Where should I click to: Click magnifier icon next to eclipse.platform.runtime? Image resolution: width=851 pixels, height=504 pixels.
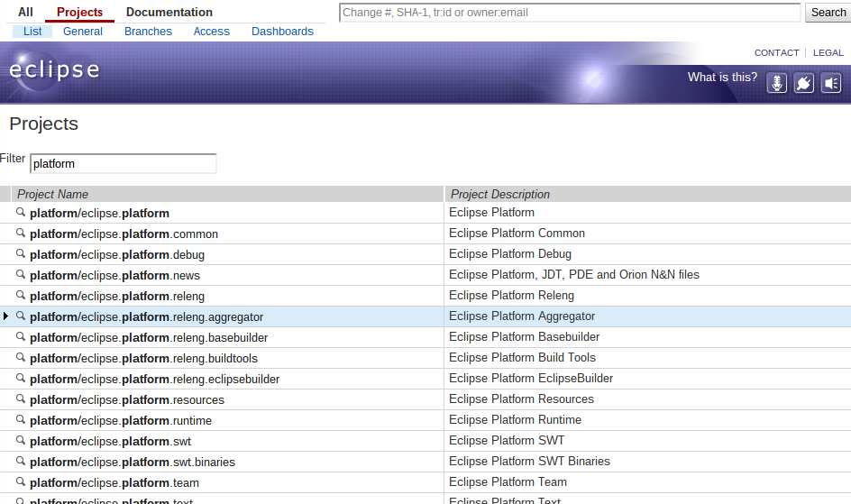point(21,419)
